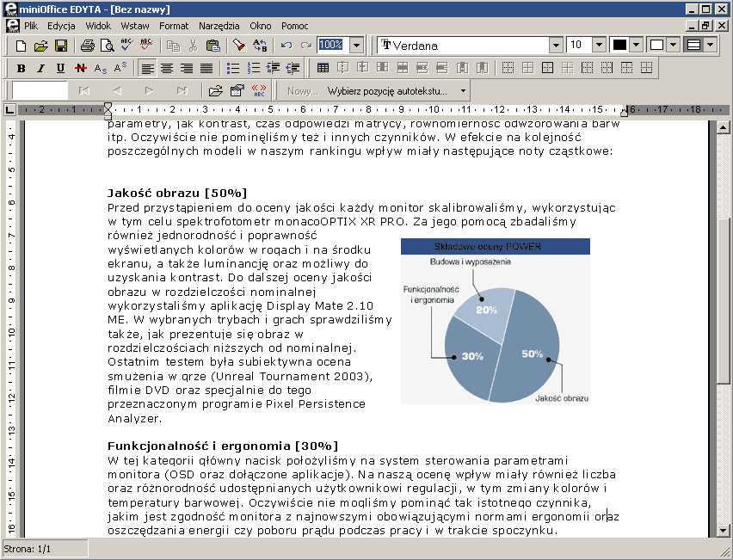Image resolution: width=733 pixels, height=560 pixels.
Task: Open the zoom 100% dropdown
Action: point(356,46)
